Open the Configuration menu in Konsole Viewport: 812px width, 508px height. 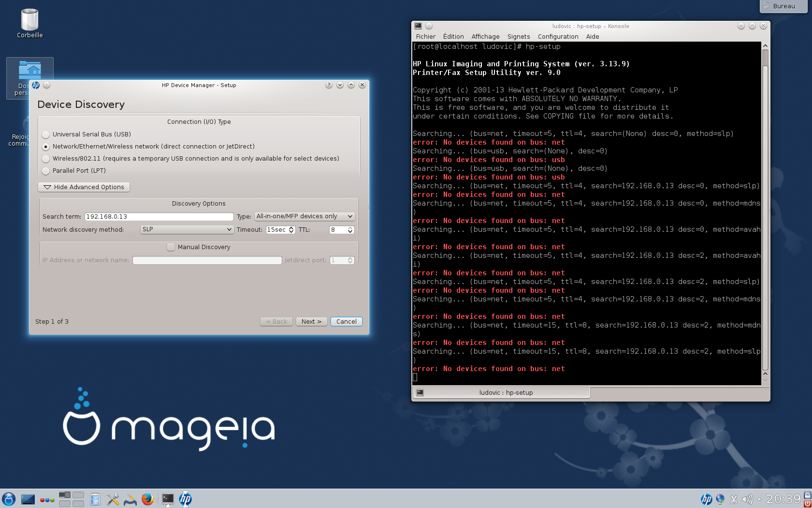point(558,37)
